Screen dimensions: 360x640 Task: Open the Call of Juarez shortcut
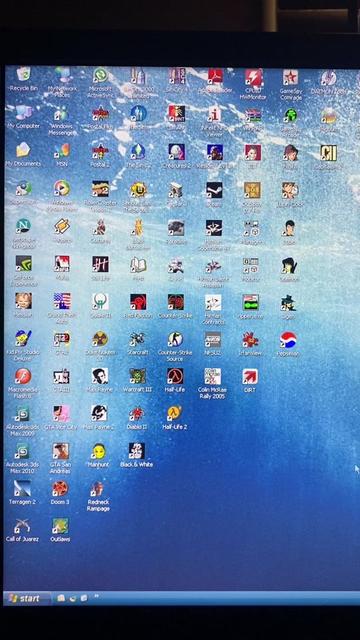[22, 526]
